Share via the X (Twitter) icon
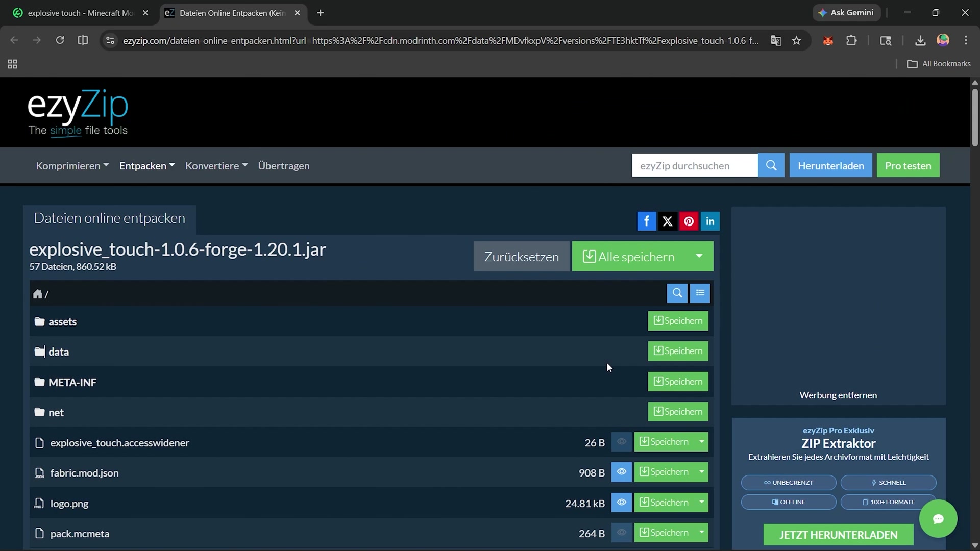Image resolution: width=980 pixels, height=551 pixels. click(668, 221)
